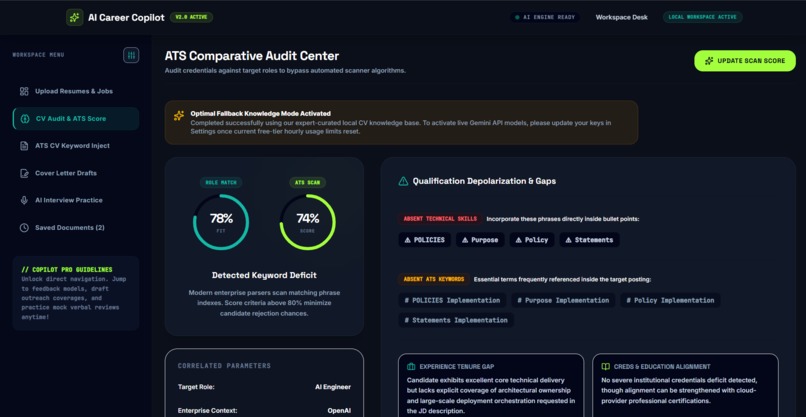The height and width of the screenshot is (417, 806).
Task: Click the Policy technical skill chip
Action: click(x=532, y=240)
